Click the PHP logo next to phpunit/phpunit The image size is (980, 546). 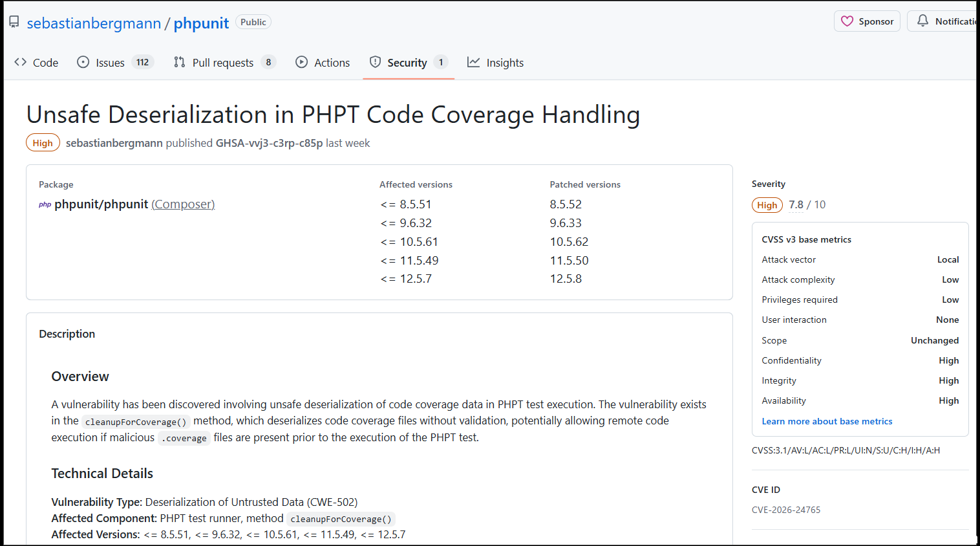(x=45, y=204)
